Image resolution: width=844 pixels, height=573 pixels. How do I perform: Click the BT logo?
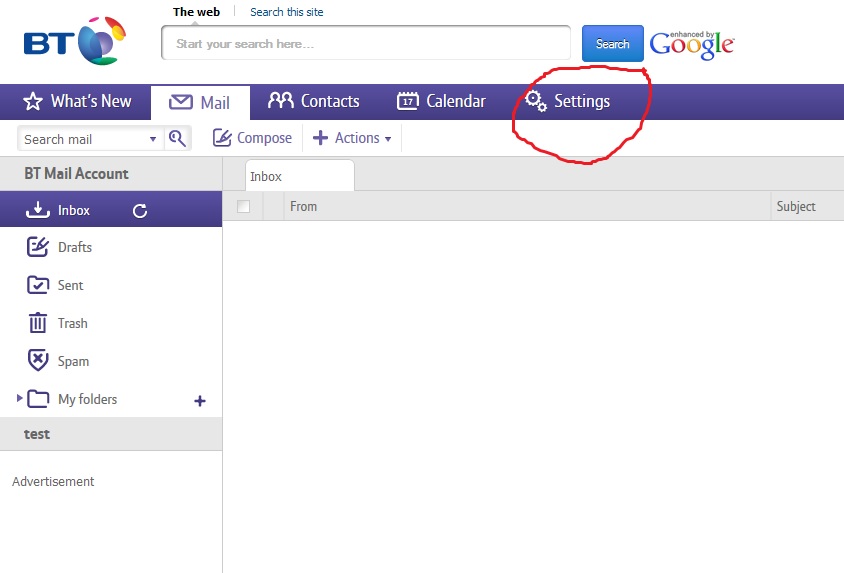pos(74,43)
